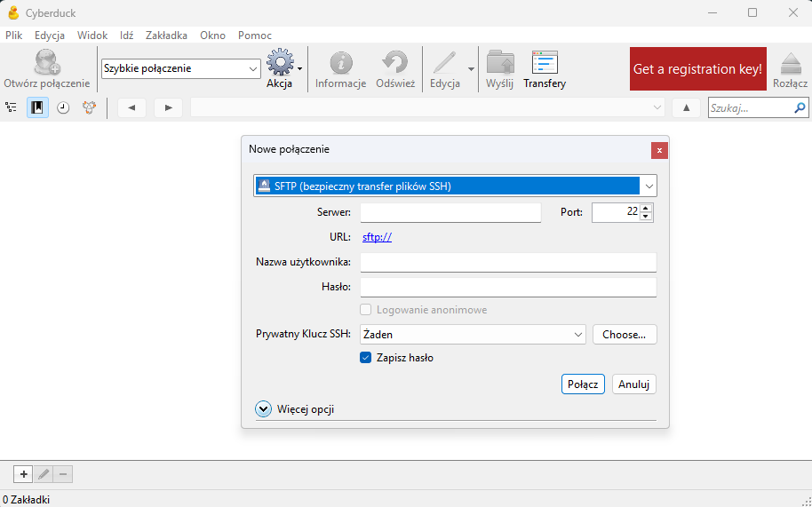Click the Edycja pencil toolbar icon
Image resolution: width=812 pixels, height=507 pixels.
point(445,63)
